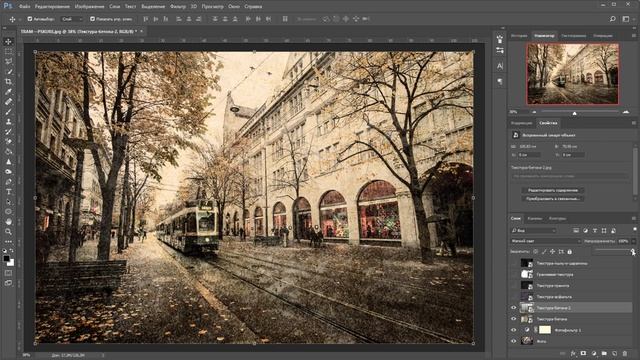Select the Eraser tool

coord(8,142)
